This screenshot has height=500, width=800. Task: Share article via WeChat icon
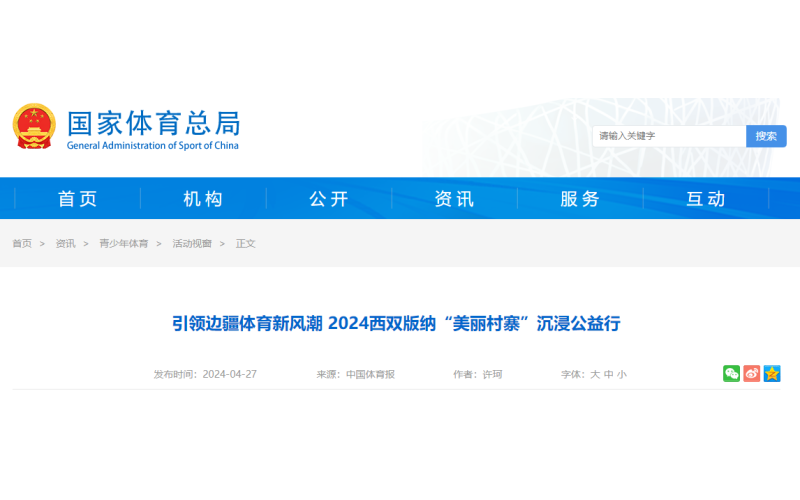coord(731,373)
